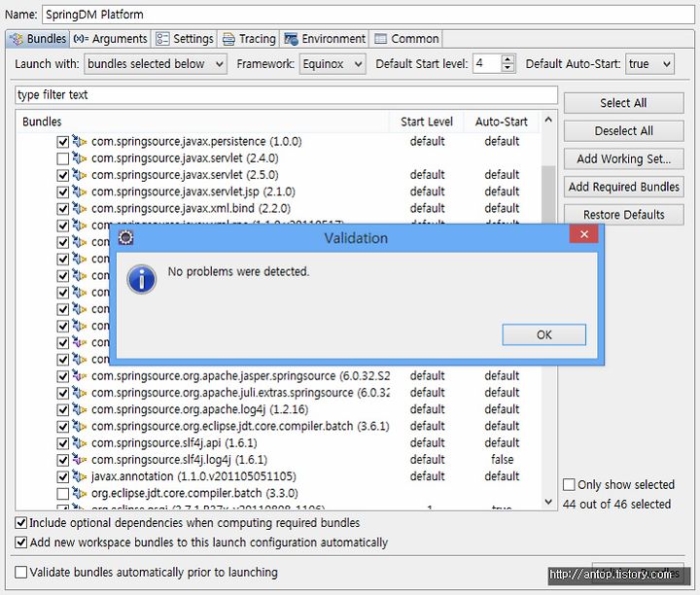
Task: Click bundle icon of com.springsource.javax.servlet (2.4.0)
Action: point(80,158)
